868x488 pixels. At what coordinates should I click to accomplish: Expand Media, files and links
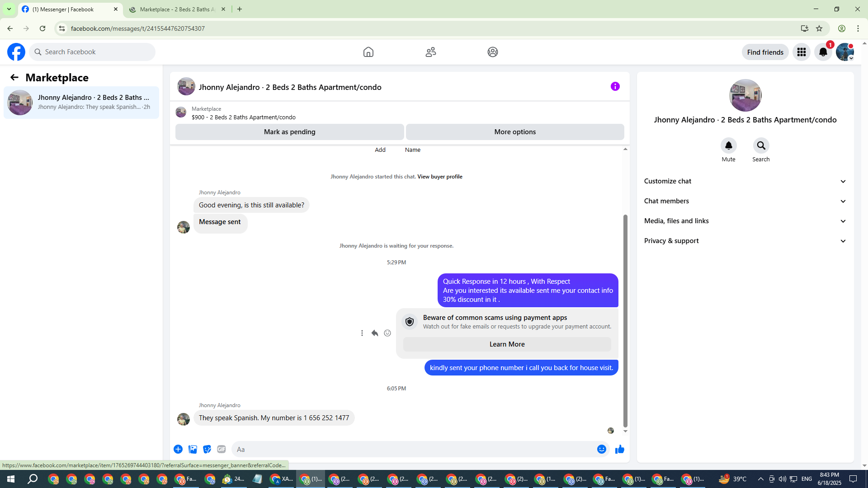[x=745, y=221]
